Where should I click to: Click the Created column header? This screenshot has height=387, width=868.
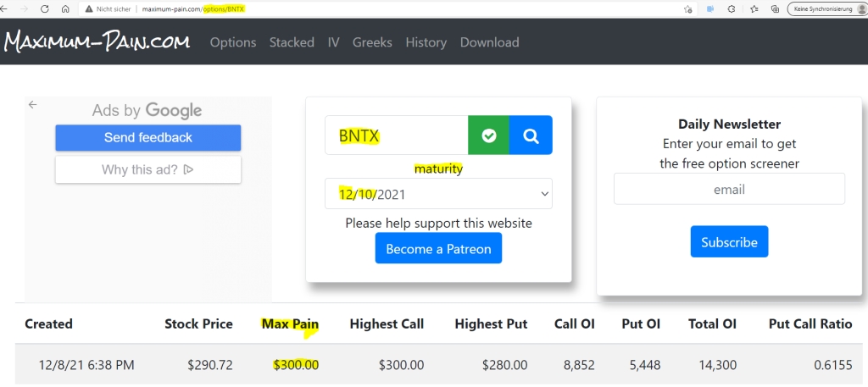click(x=48, y=324)
